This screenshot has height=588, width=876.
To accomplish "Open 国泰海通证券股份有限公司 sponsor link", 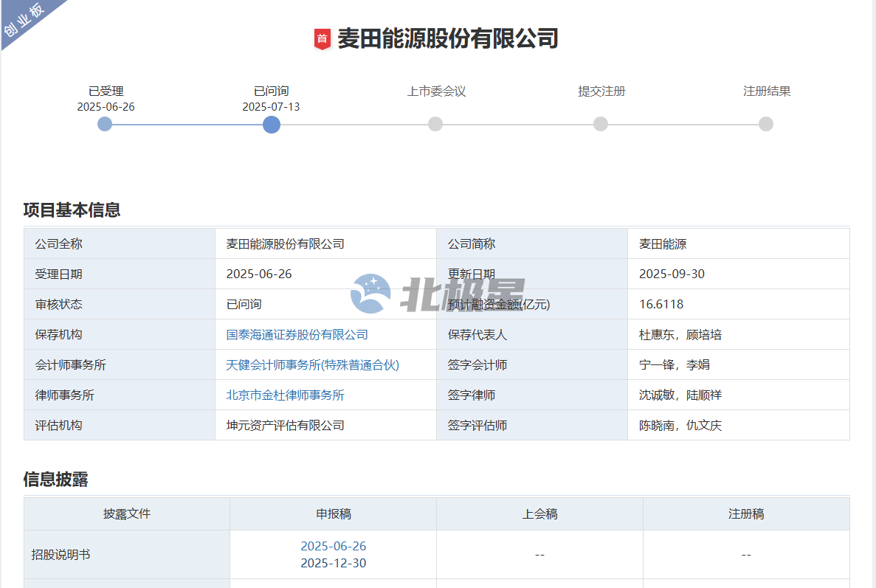I will coord(297,335).
